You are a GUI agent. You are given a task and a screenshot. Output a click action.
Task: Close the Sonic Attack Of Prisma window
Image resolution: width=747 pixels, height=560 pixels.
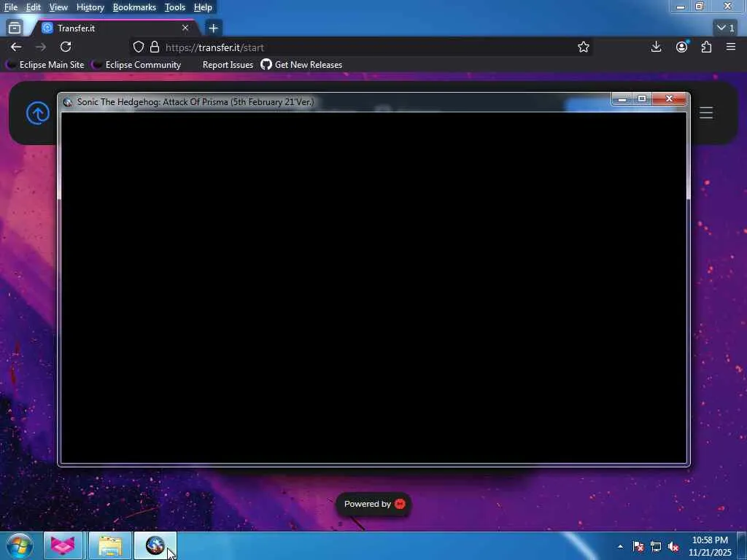(x=669, y=99)
